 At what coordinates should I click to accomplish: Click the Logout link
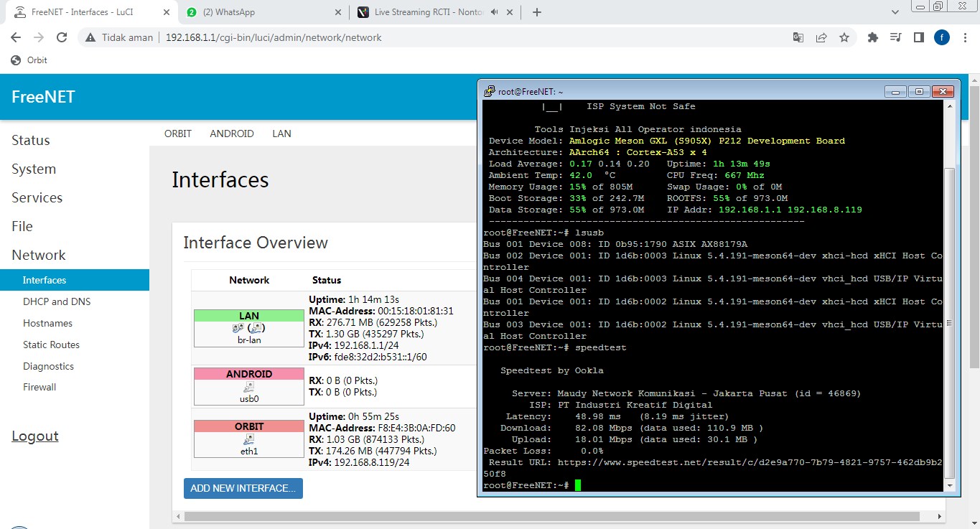click(35, 436)
